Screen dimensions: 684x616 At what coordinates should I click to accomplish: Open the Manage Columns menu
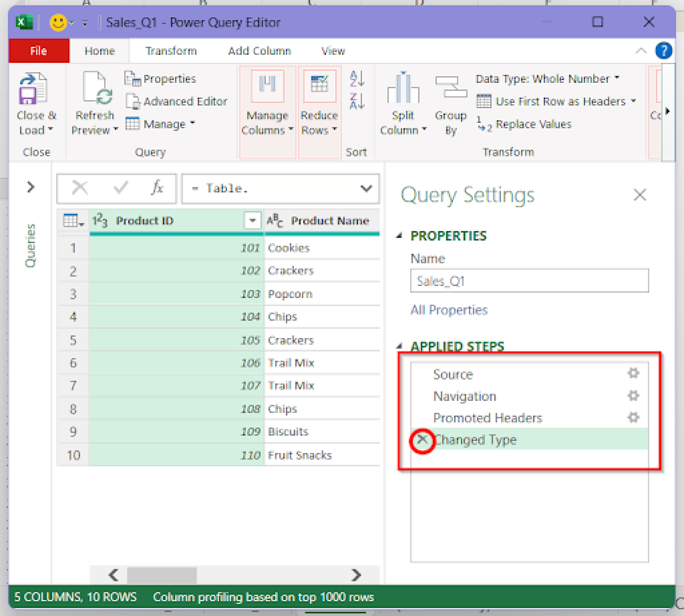pos(267,105)
